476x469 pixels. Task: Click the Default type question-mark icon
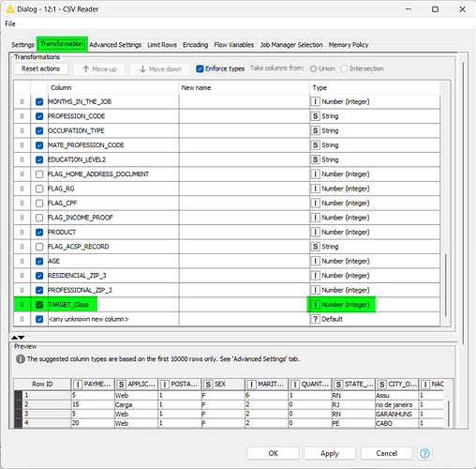[x=315, y=319]
